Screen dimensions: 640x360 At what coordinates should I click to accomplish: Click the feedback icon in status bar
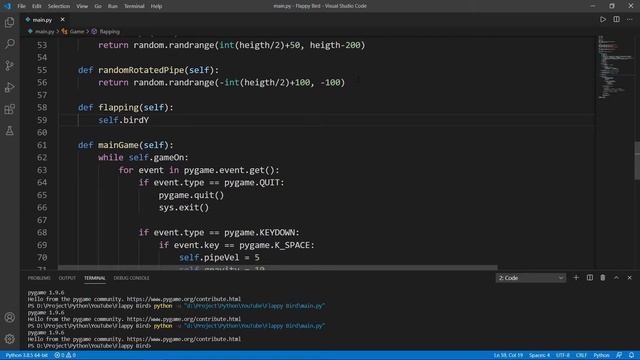pyautogui.click(x=619, y=355)
